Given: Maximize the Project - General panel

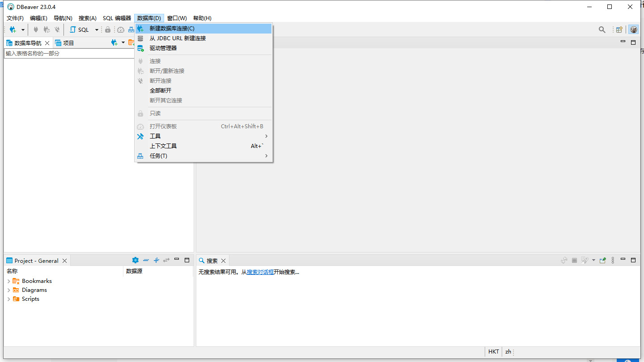Looking at the screenshot, I should tap(187, 260).
